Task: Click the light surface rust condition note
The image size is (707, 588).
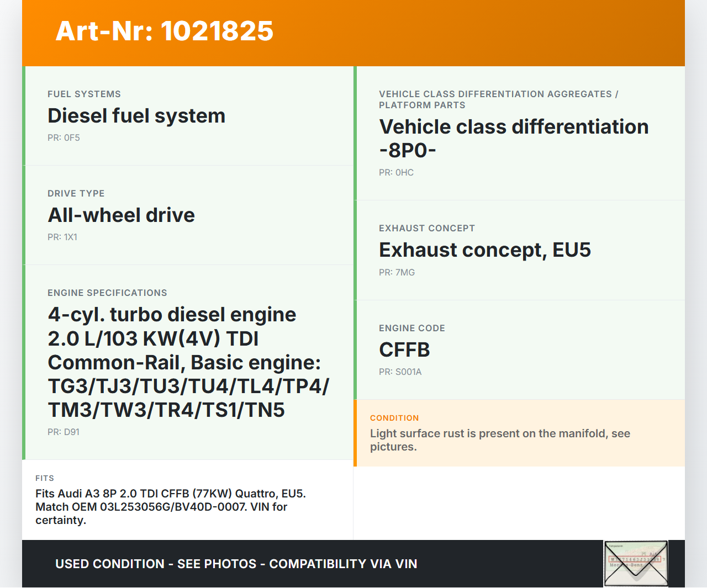Action: (500, 440)
